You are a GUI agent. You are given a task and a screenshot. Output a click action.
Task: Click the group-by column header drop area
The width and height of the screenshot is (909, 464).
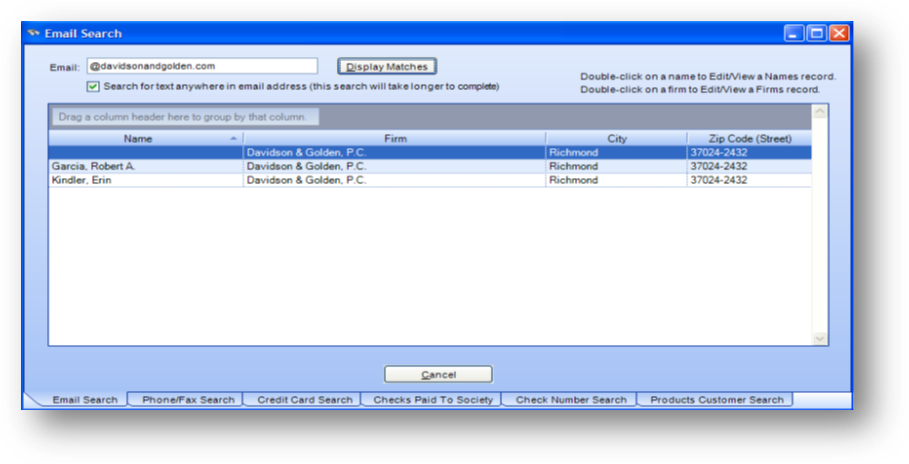click(x=186, y=117)
